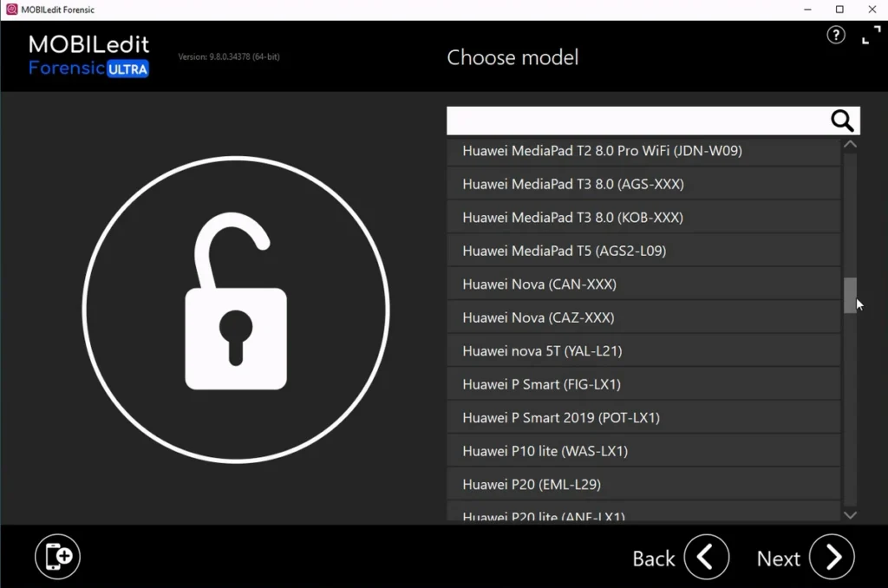Click the search magnifier icon
This screenshot has width=888, height=588.
coord(841,121)
